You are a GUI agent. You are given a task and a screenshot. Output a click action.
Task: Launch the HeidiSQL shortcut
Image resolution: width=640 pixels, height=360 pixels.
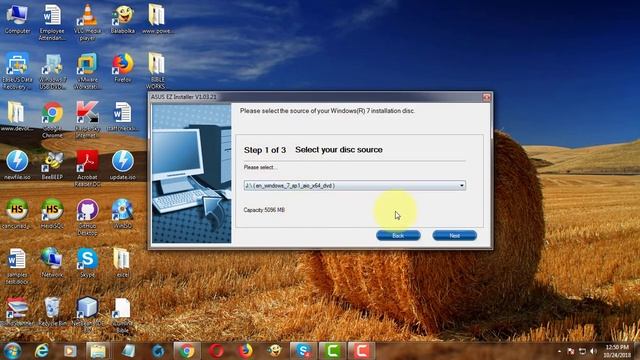coord(52,213)
